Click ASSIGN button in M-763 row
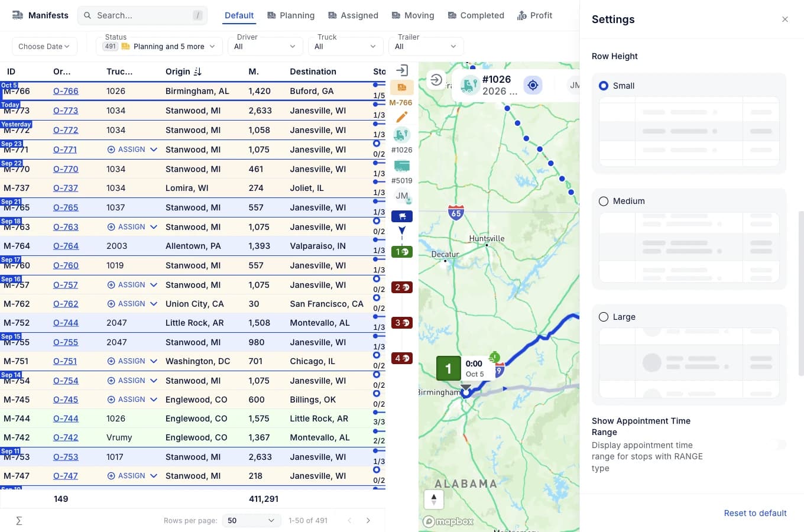 [127, 227]
